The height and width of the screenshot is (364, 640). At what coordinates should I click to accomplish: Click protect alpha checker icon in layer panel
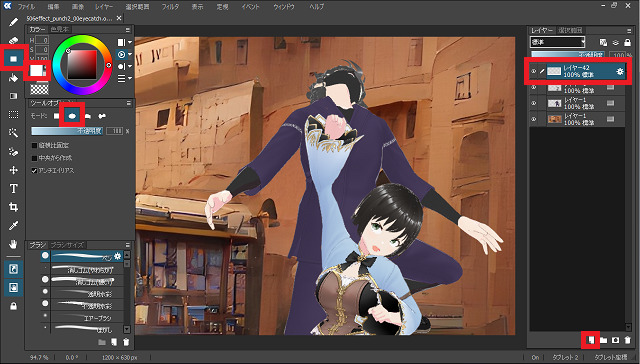[604, 42]
